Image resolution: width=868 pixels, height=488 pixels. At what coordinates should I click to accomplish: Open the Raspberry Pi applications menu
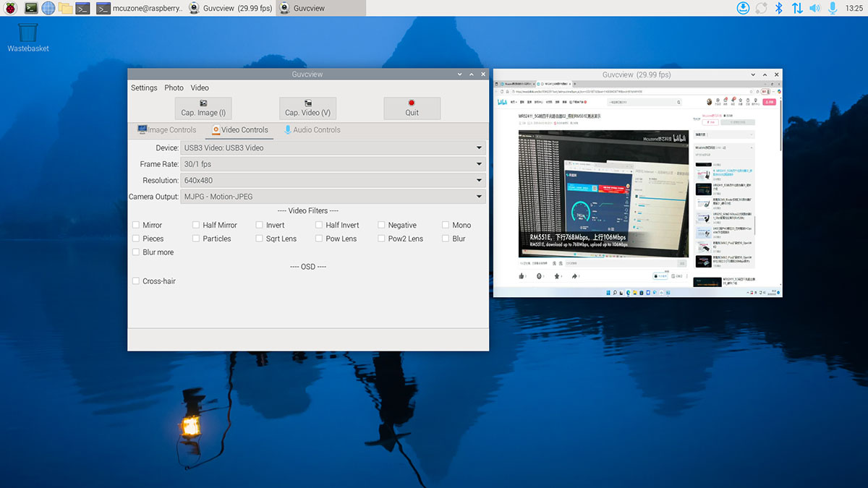[10, 8]
